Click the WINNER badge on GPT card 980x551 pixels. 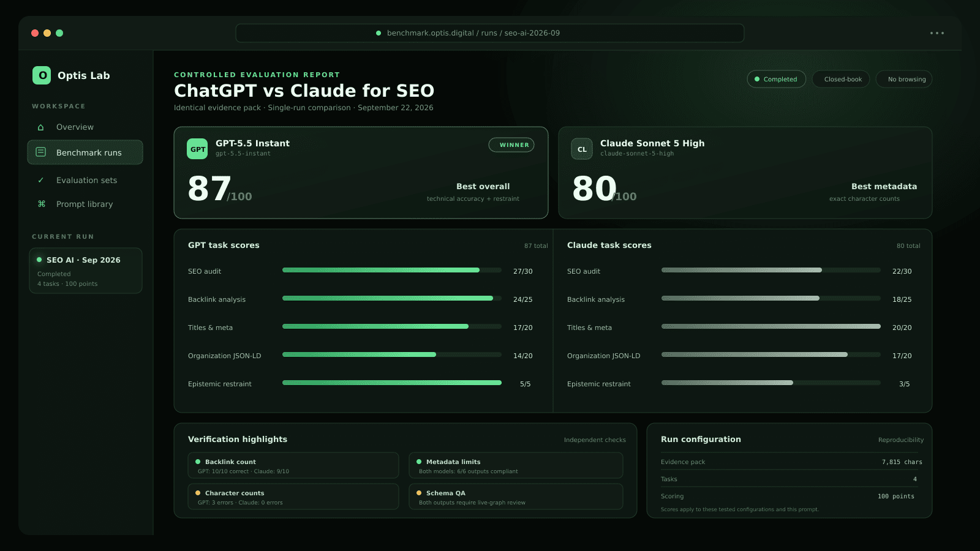click(x=511, y=145)
